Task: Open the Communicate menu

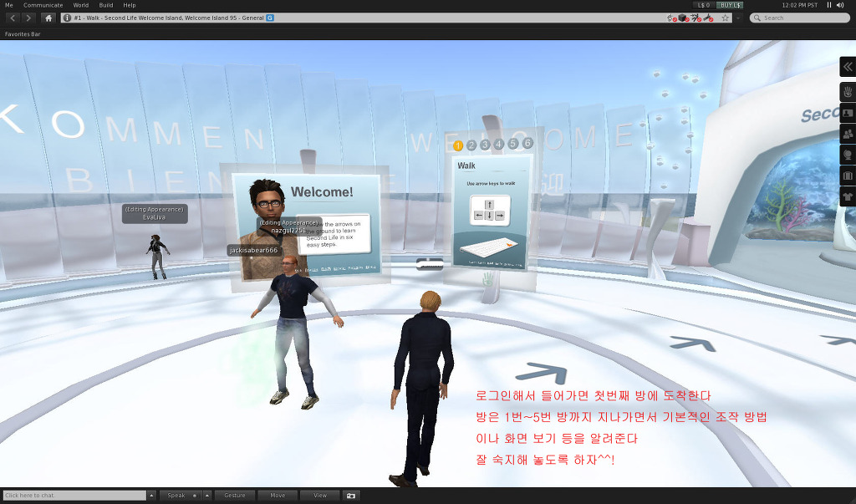Action: pos(43,5)
